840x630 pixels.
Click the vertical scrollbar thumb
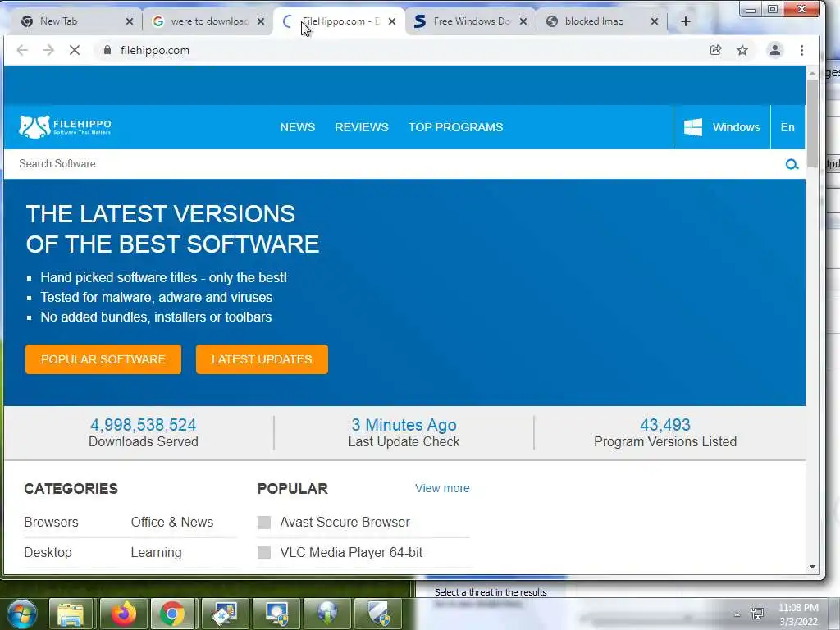[812, 123]
